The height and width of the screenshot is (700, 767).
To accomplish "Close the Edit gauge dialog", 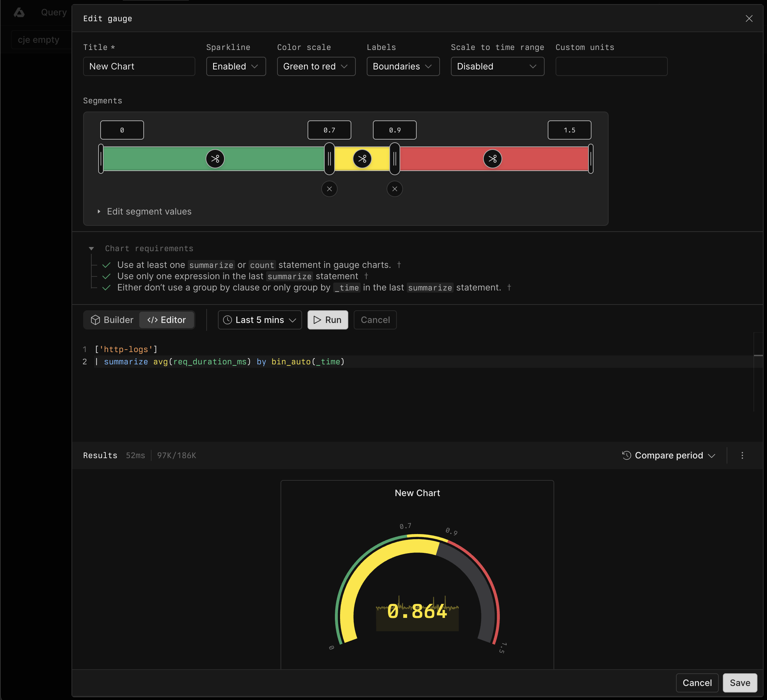I will [x=749, y=18].
